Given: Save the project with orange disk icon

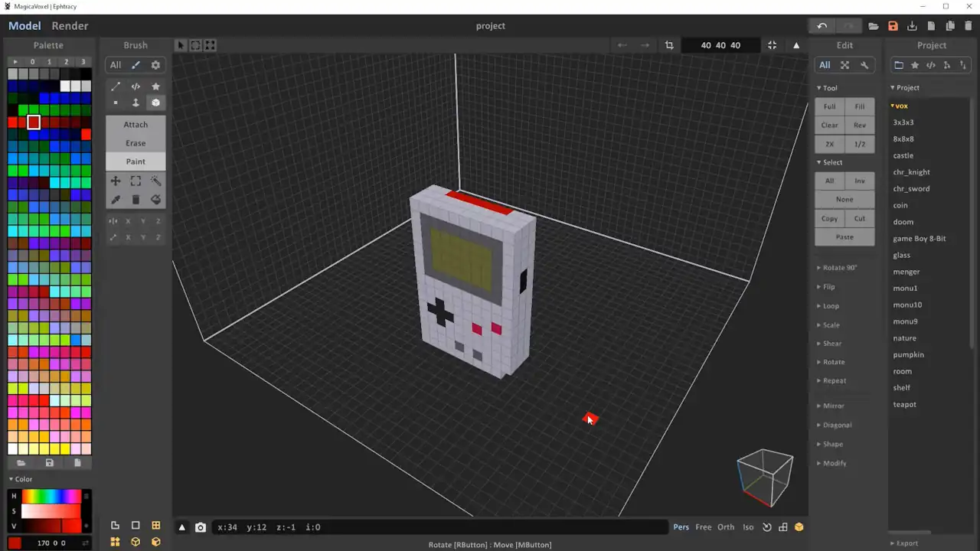Looking at the screenshot, I should [x=893, y=26].
